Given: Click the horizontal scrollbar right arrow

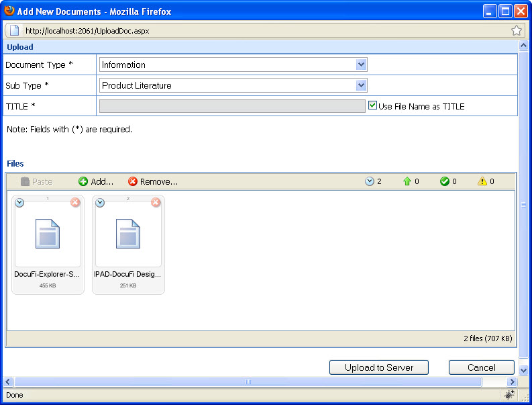Looking at the screenshot, I should point(512,381).
